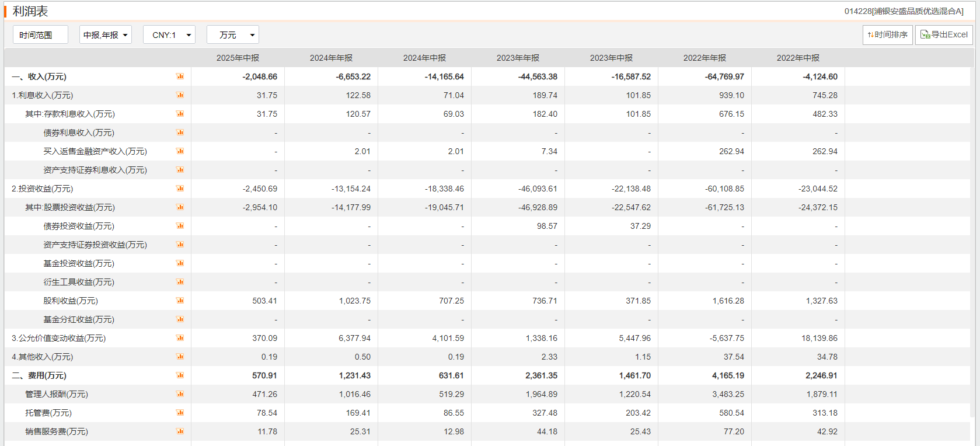The height and width of the screenshot is (446, 980).
Task: Click the 债券投资收益(万元) row label
Action: (x=79, y=226)
